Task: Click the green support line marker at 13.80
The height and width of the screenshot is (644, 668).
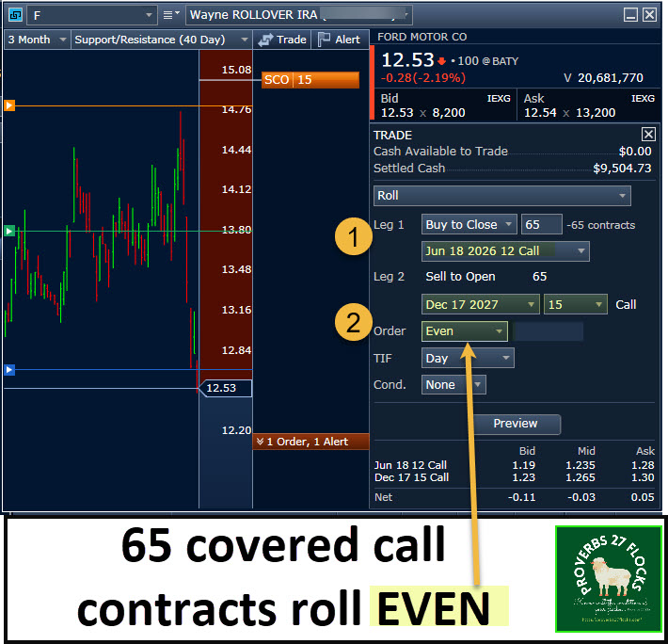Action: coord(9,231)
